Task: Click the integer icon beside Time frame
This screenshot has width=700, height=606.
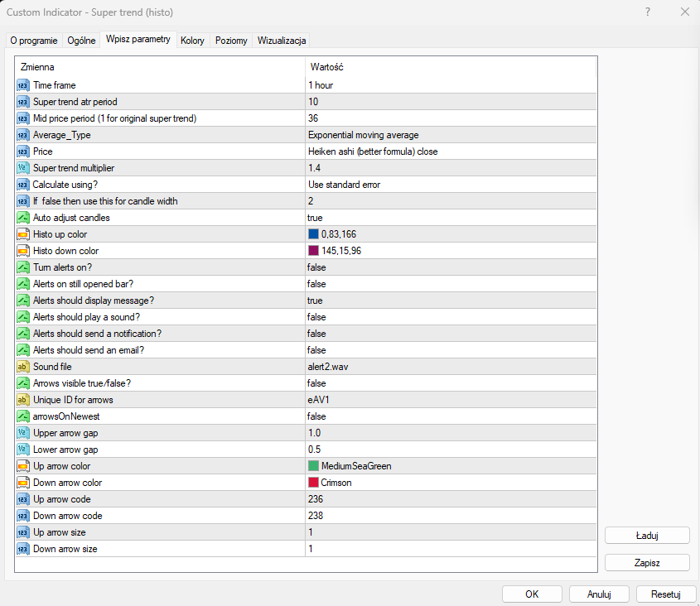Action: 23,85
